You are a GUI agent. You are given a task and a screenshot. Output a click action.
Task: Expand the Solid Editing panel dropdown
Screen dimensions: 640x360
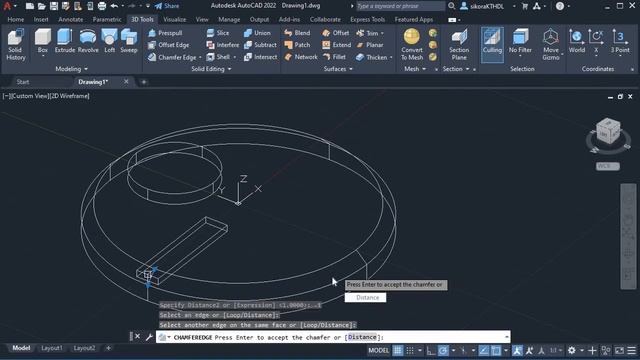[x=211, y=69]
